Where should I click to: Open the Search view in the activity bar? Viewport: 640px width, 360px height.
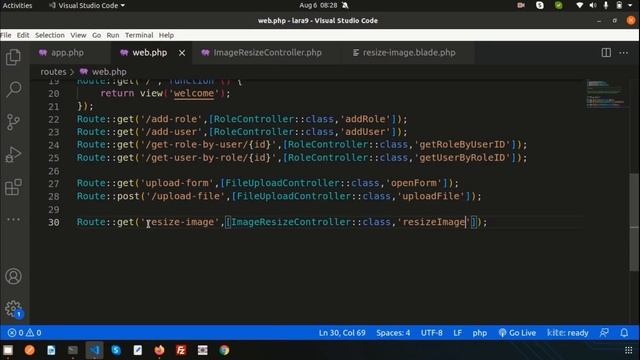pos(13,89)
